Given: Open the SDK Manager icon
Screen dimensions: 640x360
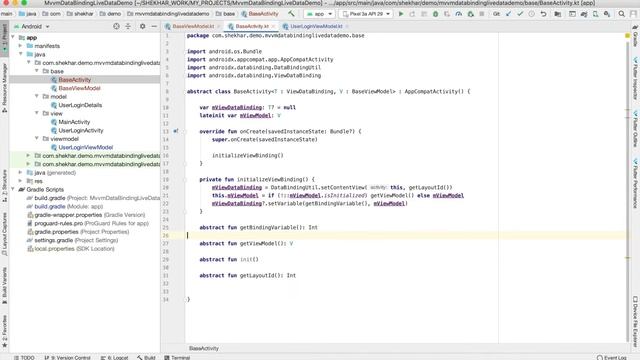Looking at the screenshot, I should [x=607, y=14].
